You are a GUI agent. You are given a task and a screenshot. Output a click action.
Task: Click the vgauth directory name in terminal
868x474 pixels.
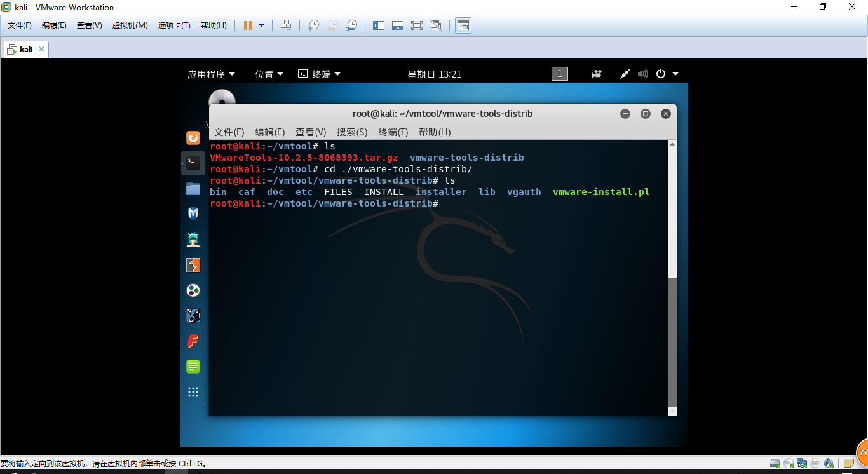[x=524, y=192]
